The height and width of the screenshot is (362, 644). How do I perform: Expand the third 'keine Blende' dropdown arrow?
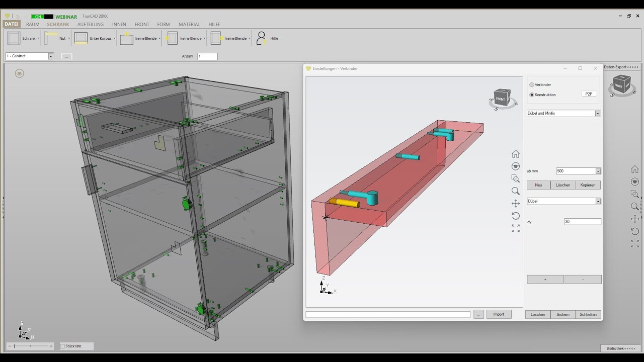click(x=250, y=38)
